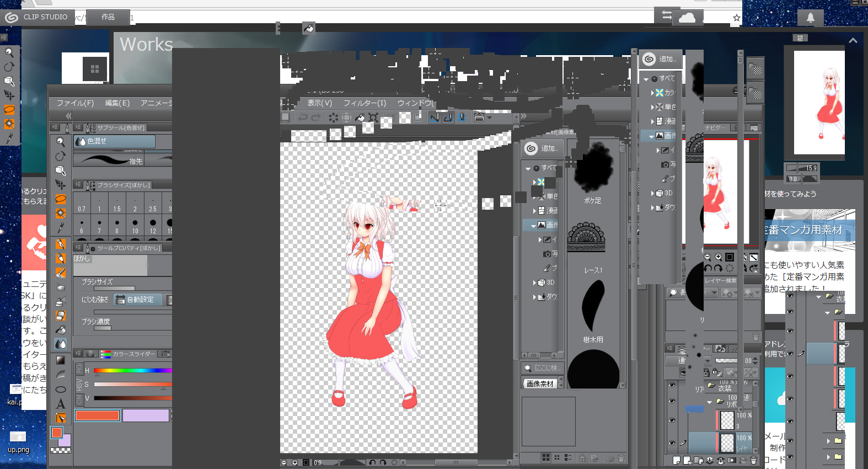Choose the Gradient tool in the tool palette
This screenshot has width=868, height=469.
[x=61, y=360]
